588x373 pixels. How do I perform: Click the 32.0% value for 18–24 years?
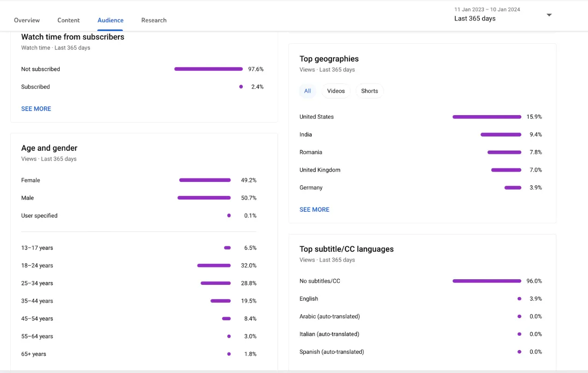tap(249, 265)
